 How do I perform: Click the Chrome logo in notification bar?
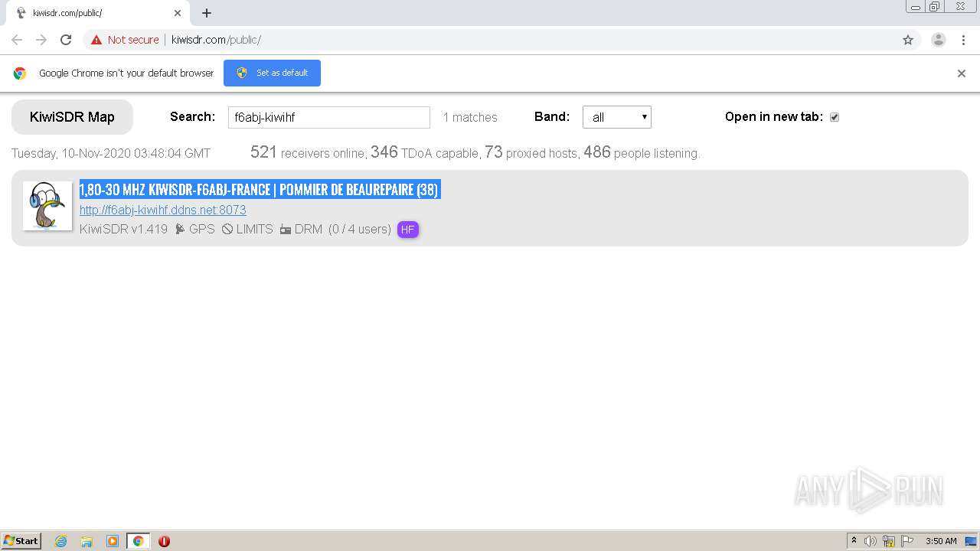click(20, 73)
